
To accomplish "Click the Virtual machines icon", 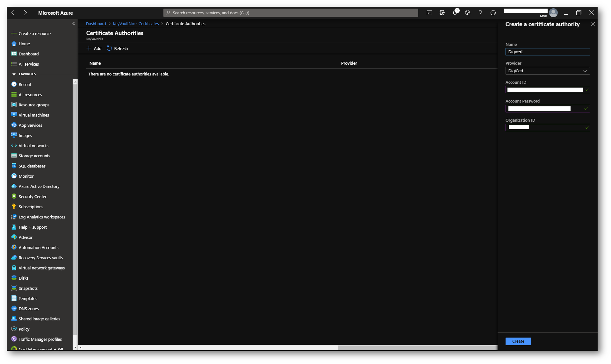I will click(x=14, y=115).
